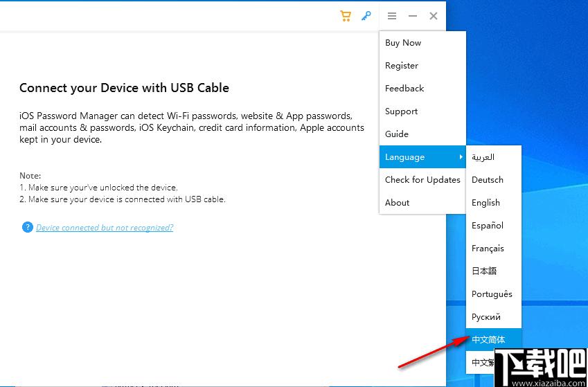Screen dimensions: 588x387
Task: Click Check for Updates
Action: click(x=422, y=180)
